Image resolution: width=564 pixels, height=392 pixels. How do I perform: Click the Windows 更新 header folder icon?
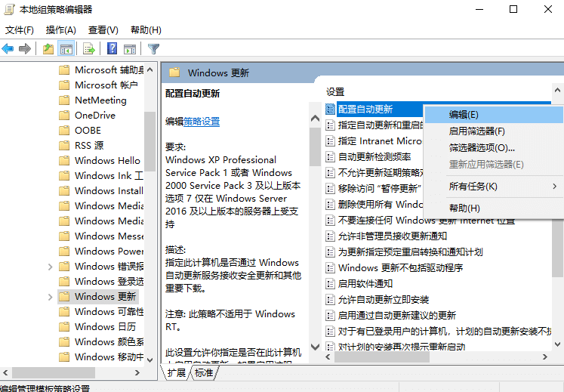(x=175, y=73)
